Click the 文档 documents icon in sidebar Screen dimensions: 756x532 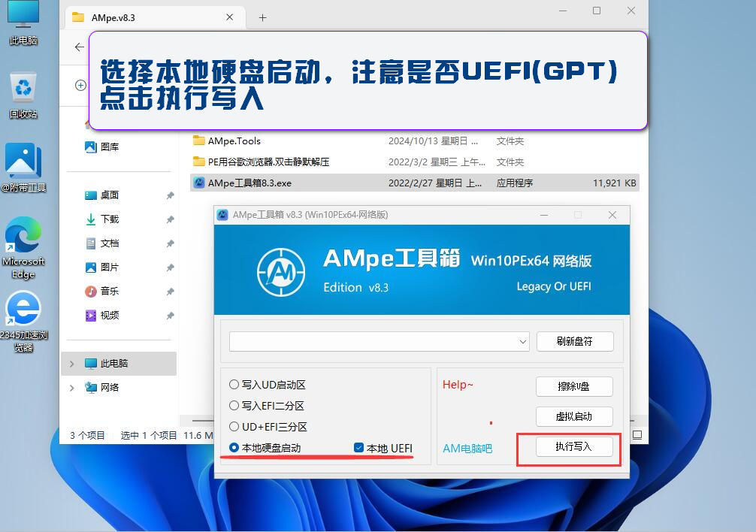[91, 243]
